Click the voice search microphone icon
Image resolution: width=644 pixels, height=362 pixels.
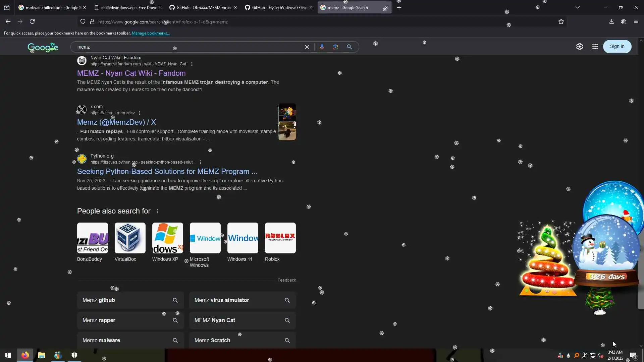click(x=322, y=47)
